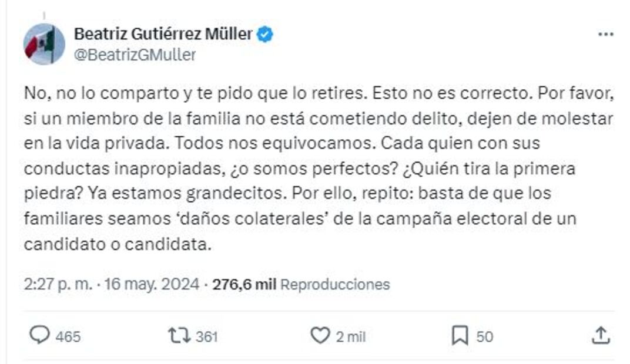This screenshot has height=364, width=630.
Task: Click the 16 may. 2024 date
Action: (153, 285)
